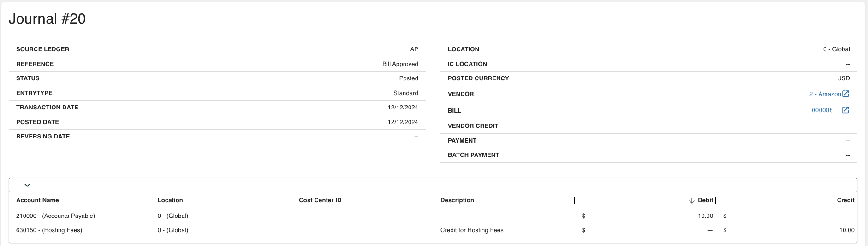Sort by the Account Name column header
This screenshot has height=246, width=868.
click(37, 200)
